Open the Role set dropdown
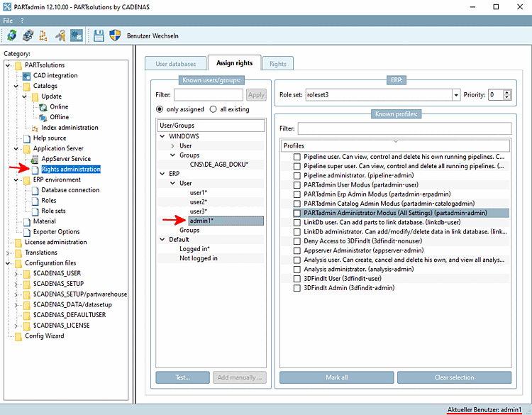Screen dimensions: 532x415 [456, 95]
